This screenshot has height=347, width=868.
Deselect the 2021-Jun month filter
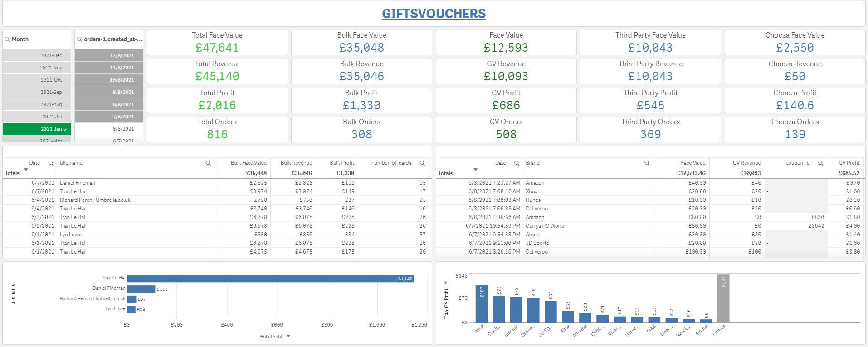pyautogui.click(x=37, y=129)
